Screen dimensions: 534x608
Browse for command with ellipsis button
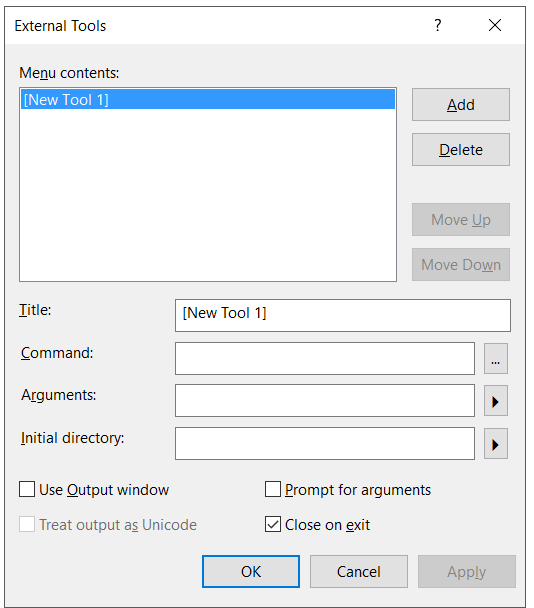[496, 358]
